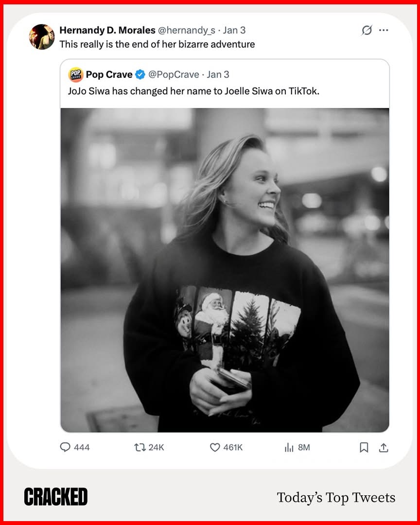The image size is (420, 525).
Task: Click Jan 3 timestamp on Hernandy's tweet
Action: [x=234, y=30]
